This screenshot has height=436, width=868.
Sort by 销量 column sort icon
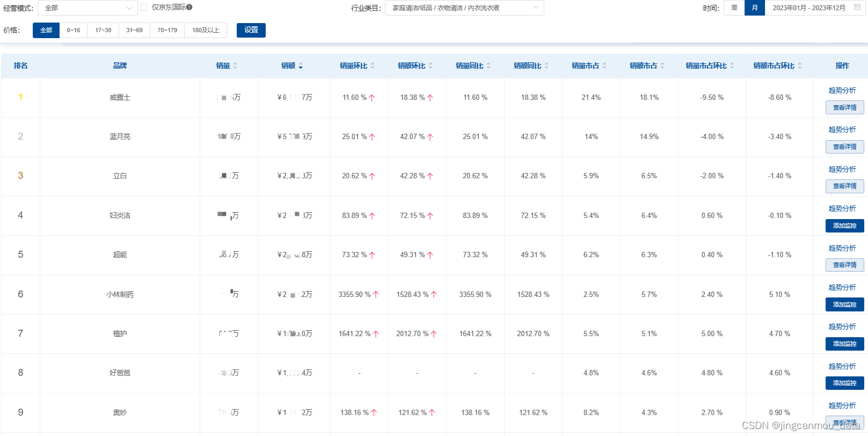click(x=235, y=66)
